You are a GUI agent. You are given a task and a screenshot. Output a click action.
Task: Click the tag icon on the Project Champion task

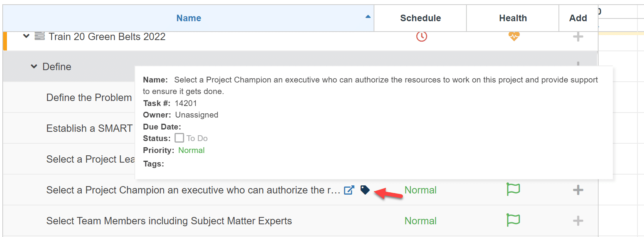point(365,190)
